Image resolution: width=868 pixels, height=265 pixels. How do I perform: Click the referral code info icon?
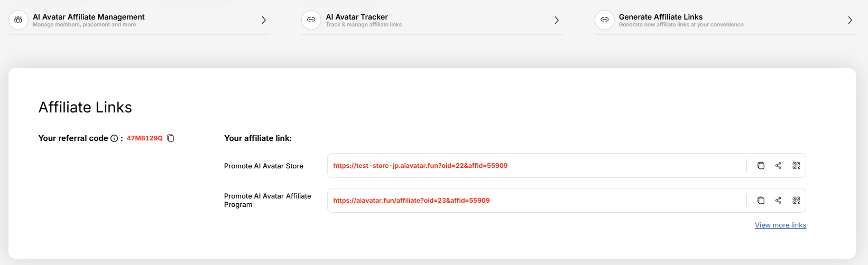tap(114, 138)
